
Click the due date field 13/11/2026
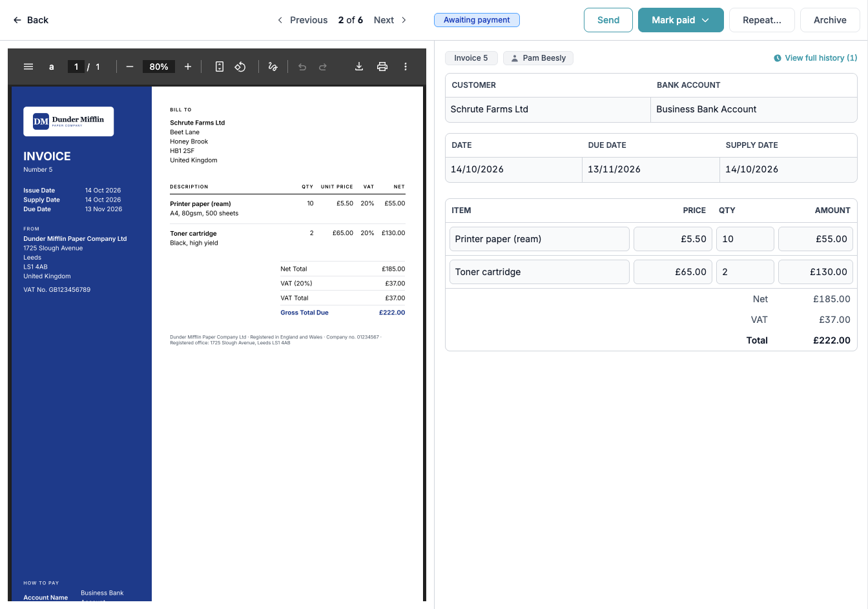650,169
